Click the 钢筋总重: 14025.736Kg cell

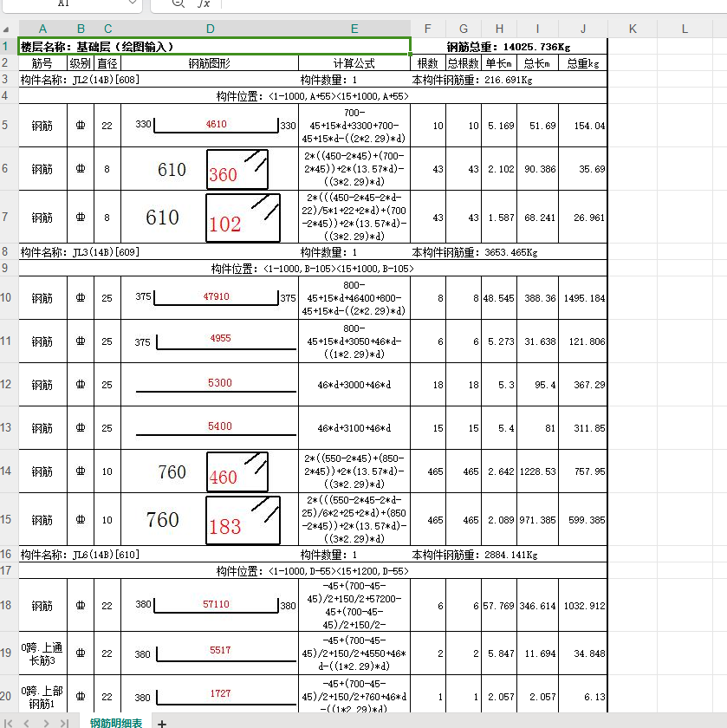coord(509,47)
